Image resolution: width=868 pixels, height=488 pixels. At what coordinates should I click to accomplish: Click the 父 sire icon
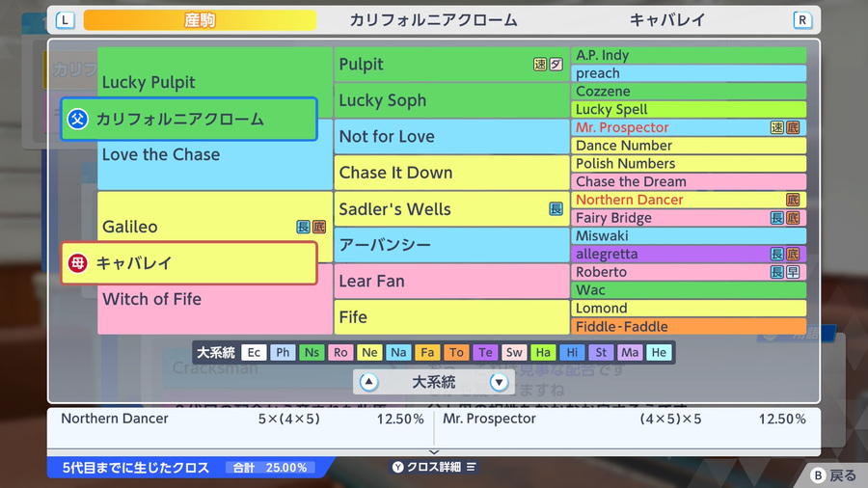78,119
